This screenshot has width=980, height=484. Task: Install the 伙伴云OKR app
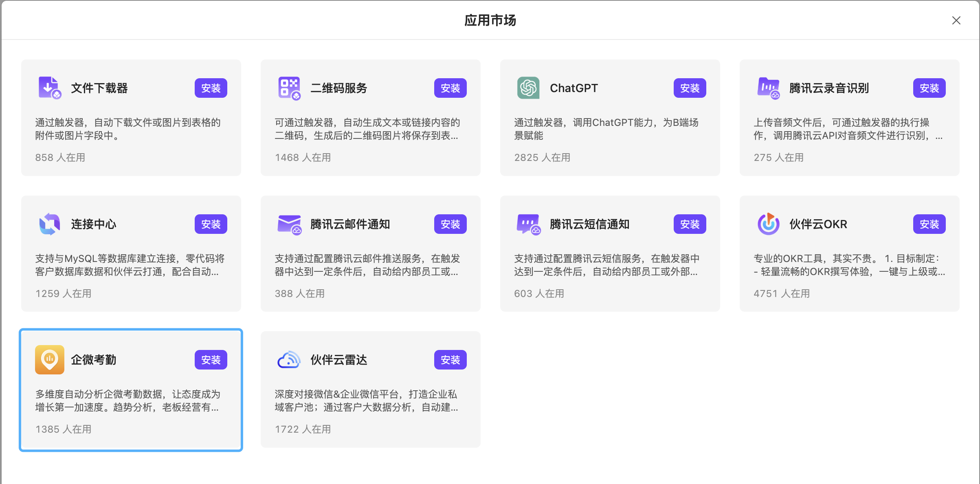point(929,224)
